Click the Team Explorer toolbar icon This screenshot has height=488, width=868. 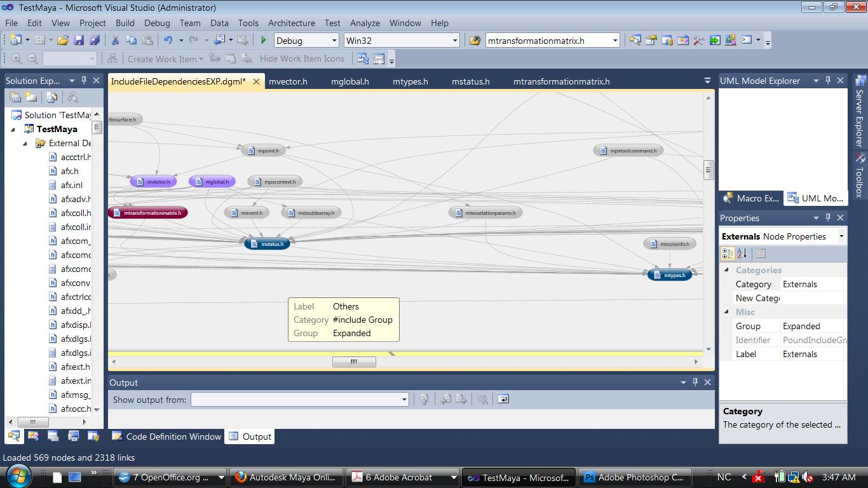667,40
